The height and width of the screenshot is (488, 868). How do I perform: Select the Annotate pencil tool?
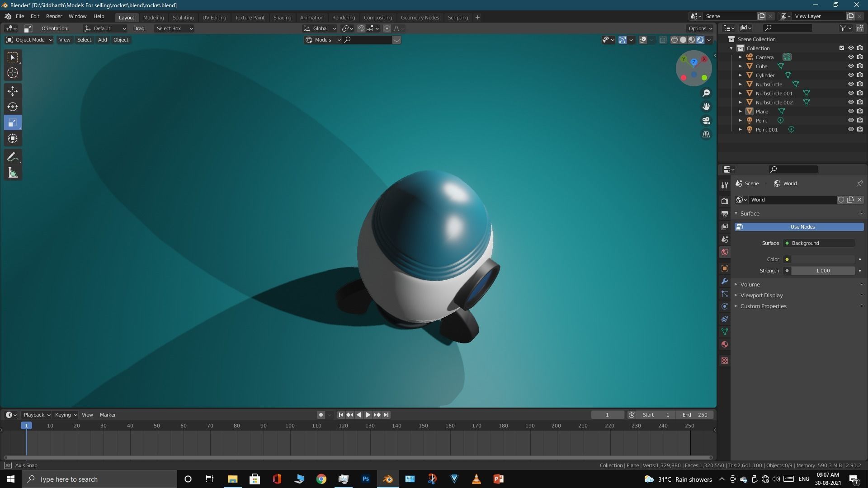pyautogui.click(x=13, y=157)
